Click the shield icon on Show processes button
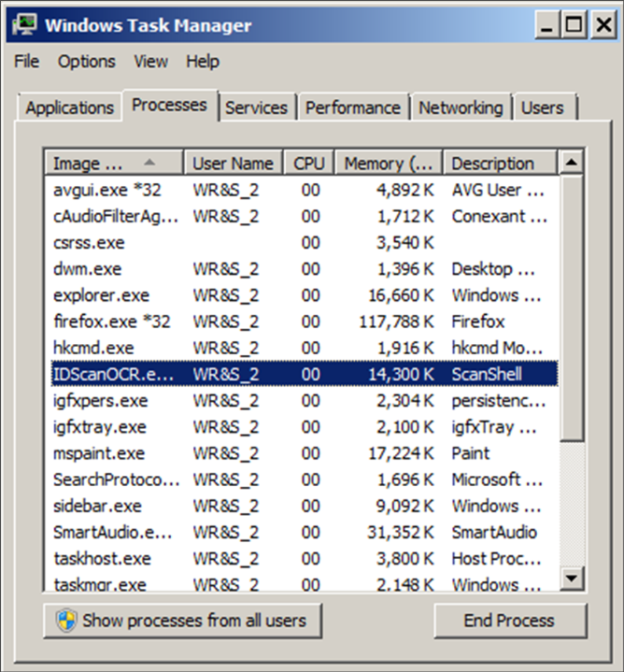The width and height of the screenshot is (624, 672). point(66,621)
